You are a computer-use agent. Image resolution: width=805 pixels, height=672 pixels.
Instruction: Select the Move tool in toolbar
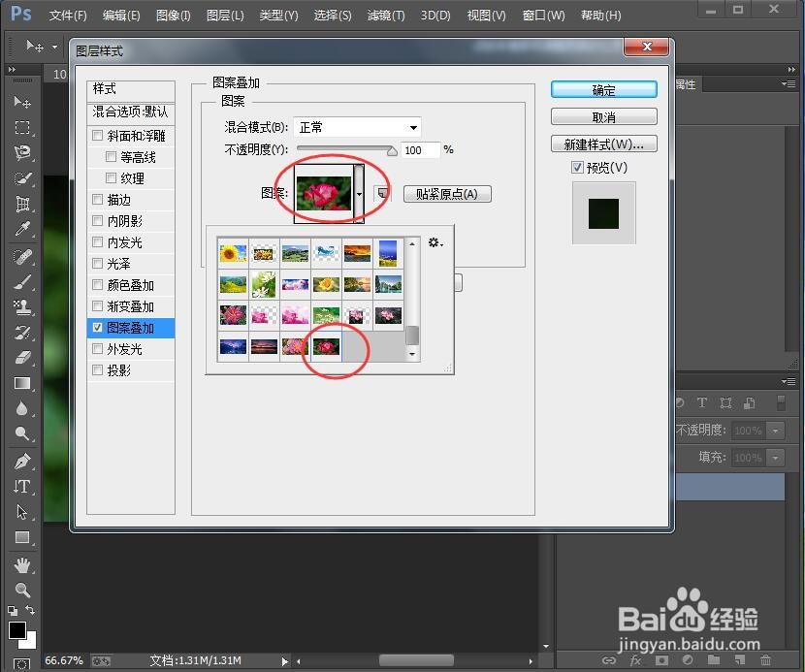point(22,102)
